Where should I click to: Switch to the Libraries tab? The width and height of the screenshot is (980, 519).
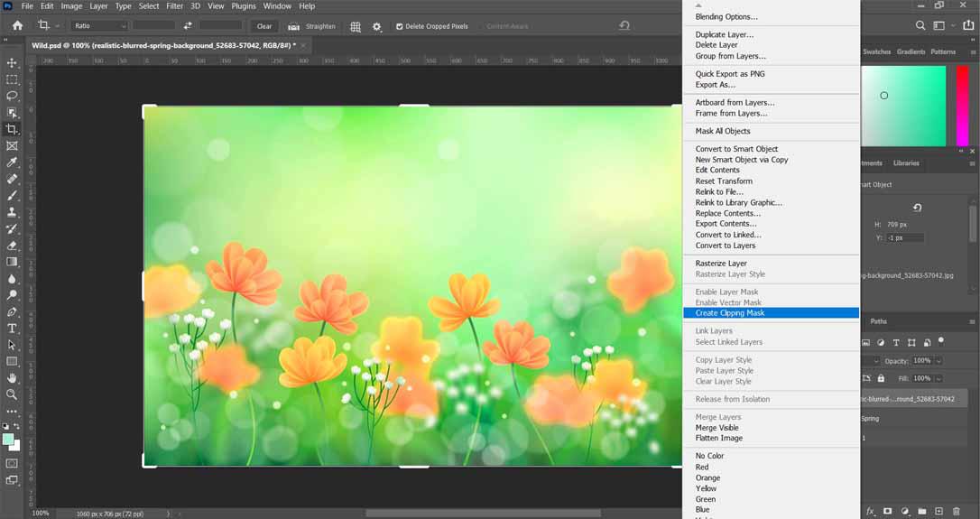coord(906,163)
